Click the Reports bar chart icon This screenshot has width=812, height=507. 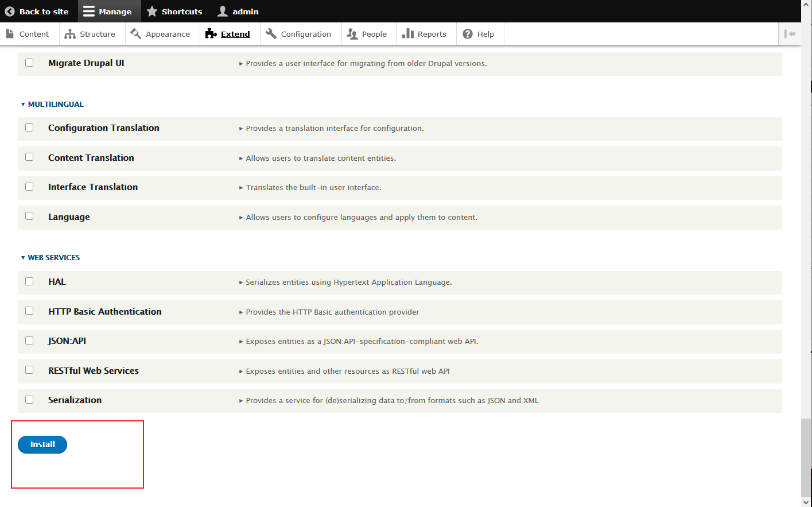[x=408, y=34]
